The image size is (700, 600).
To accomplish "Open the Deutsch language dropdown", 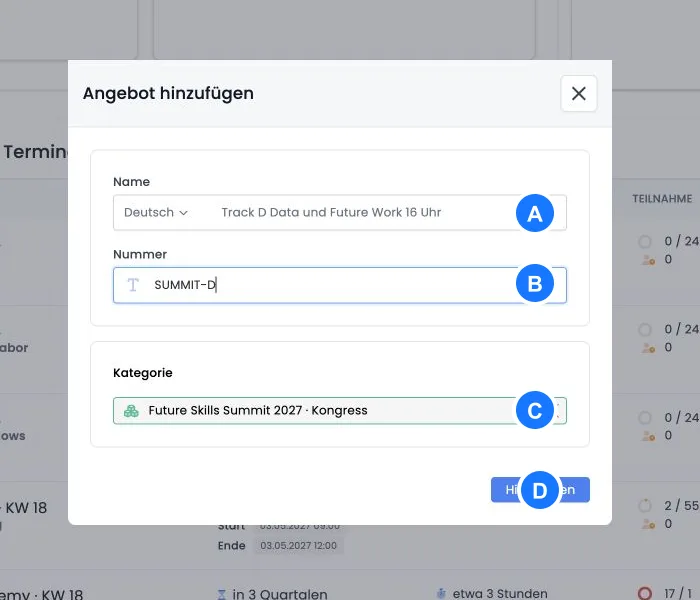I will (155, 212).
